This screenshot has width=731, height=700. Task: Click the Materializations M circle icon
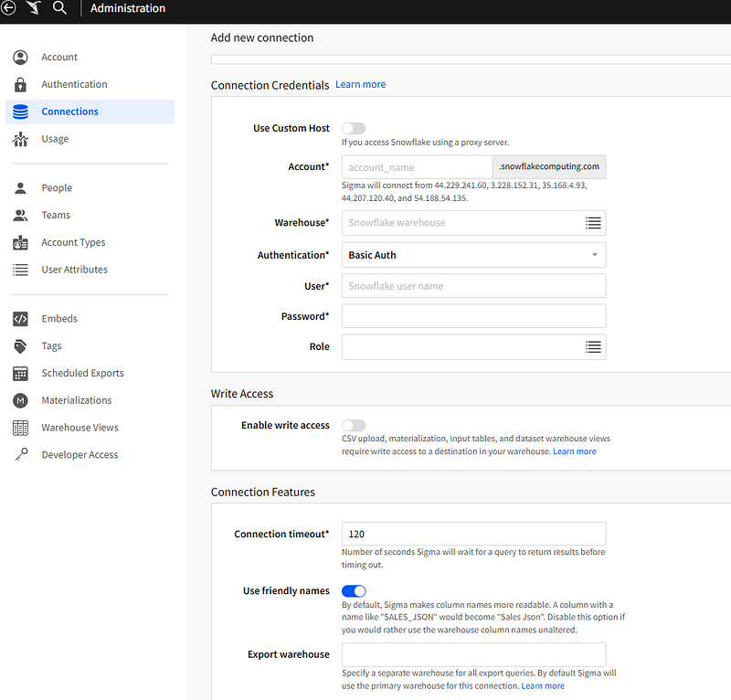pos(20,400)
